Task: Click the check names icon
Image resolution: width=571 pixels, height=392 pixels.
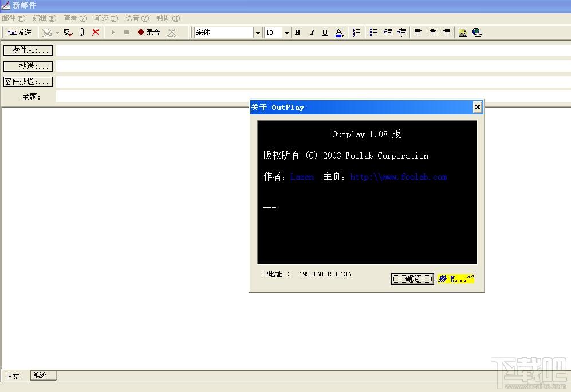Action: coord(68,33)
